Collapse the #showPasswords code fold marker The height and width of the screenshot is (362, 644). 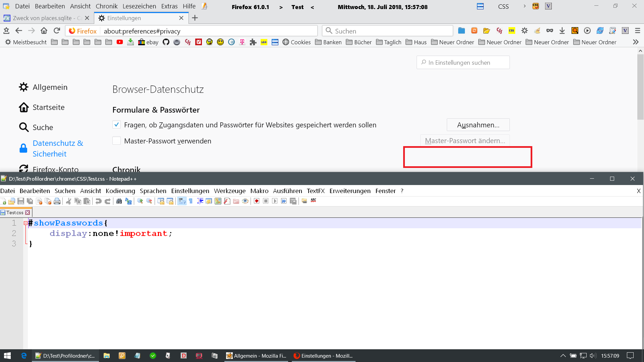(25, 223)
